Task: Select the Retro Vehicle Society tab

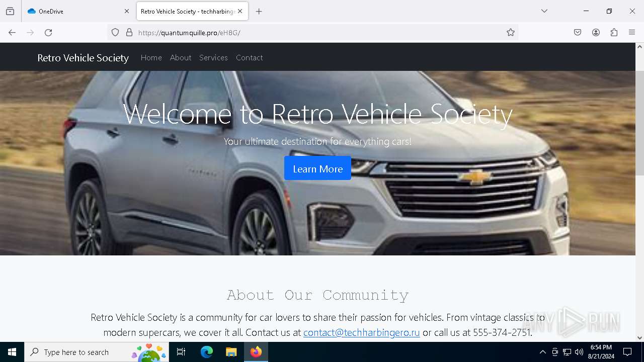Action: tap(192, 11)
